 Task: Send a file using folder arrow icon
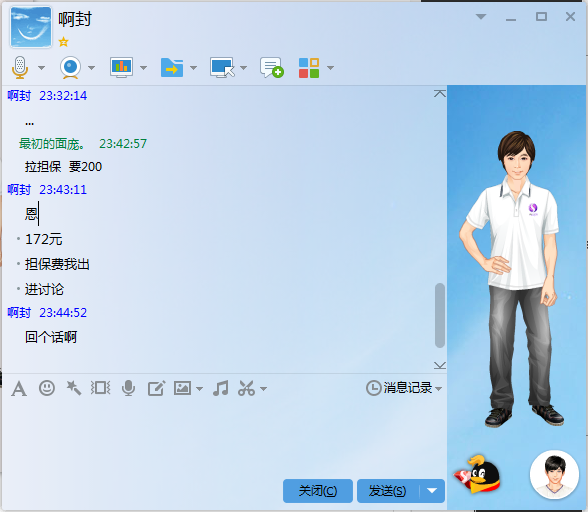pos(172,68)
